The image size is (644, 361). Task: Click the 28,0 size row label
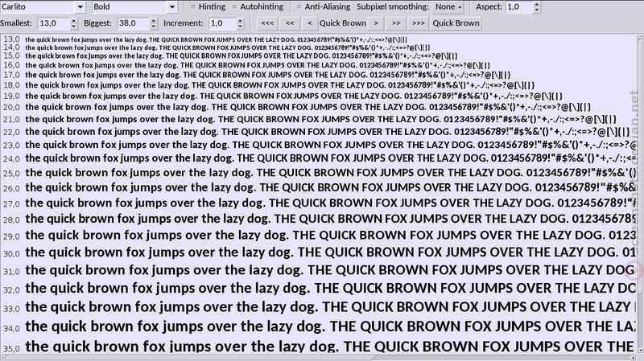[x=11, y=219]
